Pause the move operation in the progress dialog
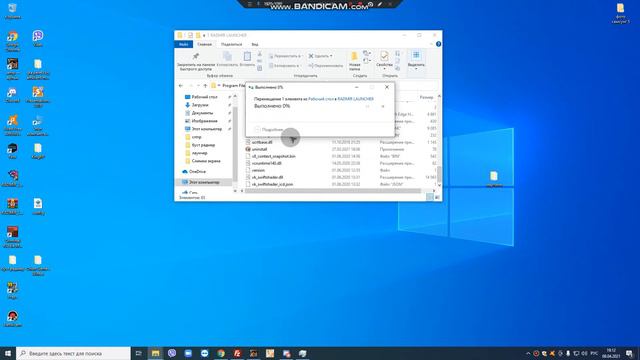This screenshot has width=640, height=360. coord(367,107)
